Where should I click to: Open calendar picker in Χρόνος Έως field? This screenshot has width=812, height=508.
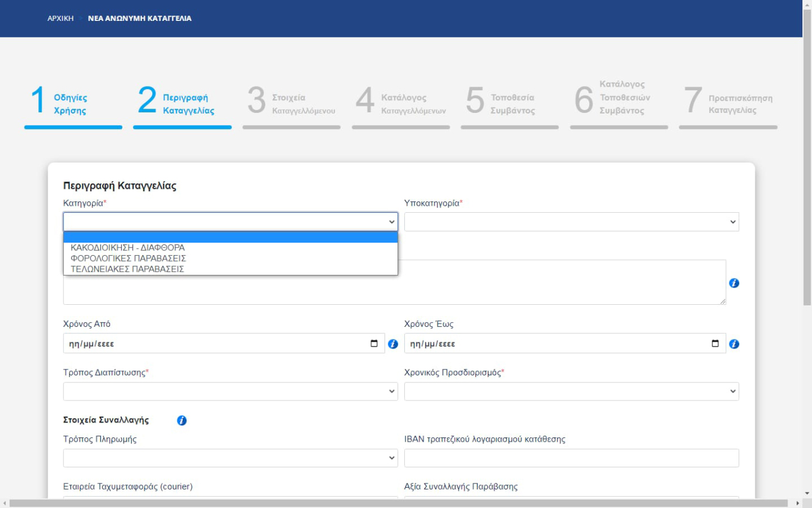click(x=715, y=344)
